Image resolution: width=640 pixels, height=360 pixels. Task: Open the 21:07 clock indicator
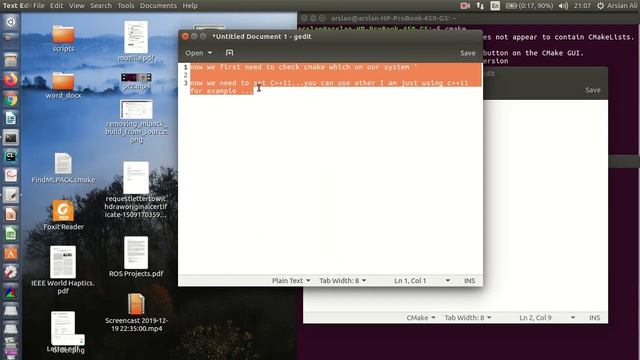pos(582,6)
